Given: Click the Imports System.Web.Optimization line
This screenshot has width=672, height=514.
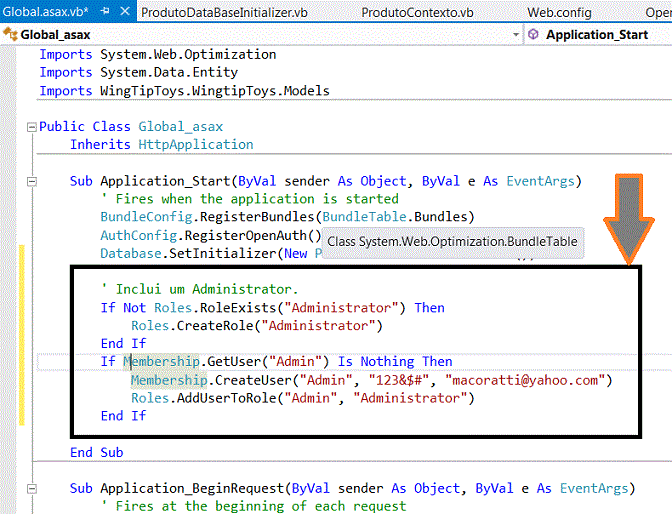Looking at the screenshot, I should click(158, 55).
